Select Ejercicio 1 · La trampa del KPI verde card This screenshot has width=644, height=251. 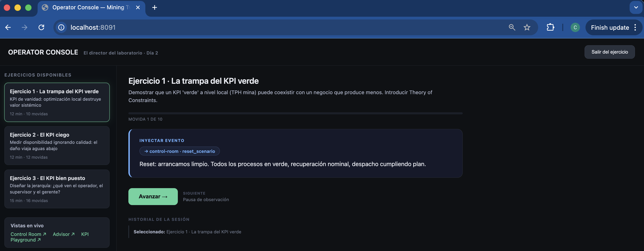click(57, 102)
